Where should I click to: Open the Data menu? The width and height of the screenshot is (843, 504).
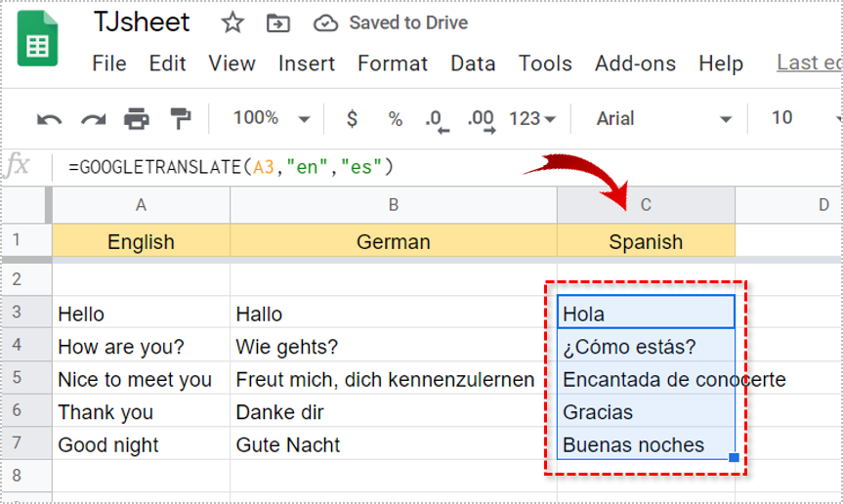pos(473,63)
